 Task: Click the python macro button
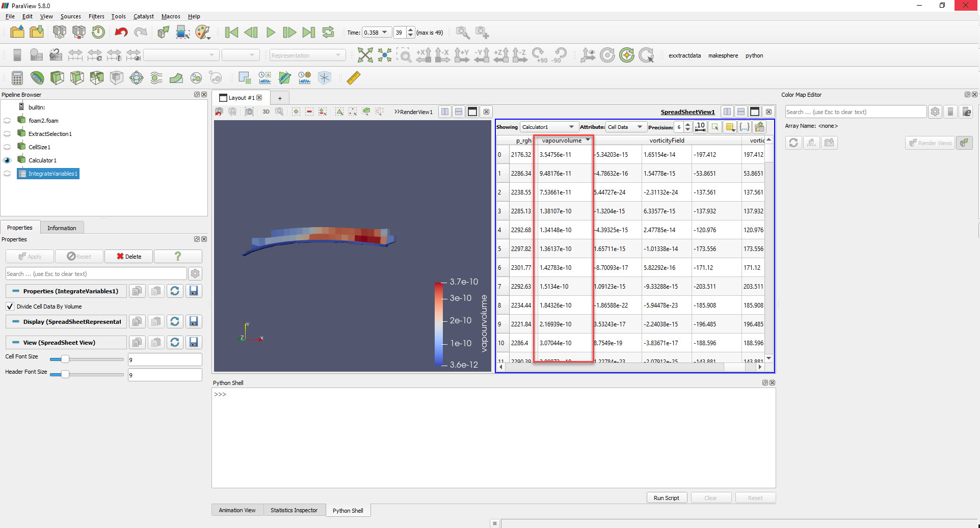coord(754,55)
